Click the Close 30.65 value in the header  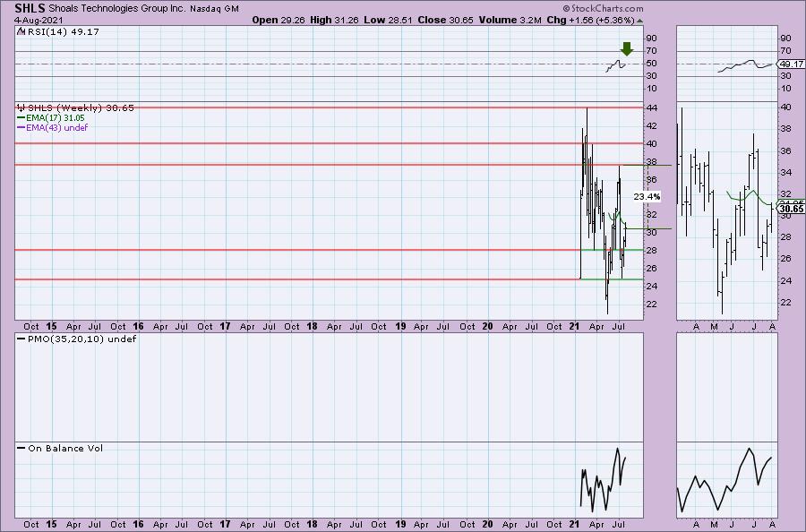(446, 20)
